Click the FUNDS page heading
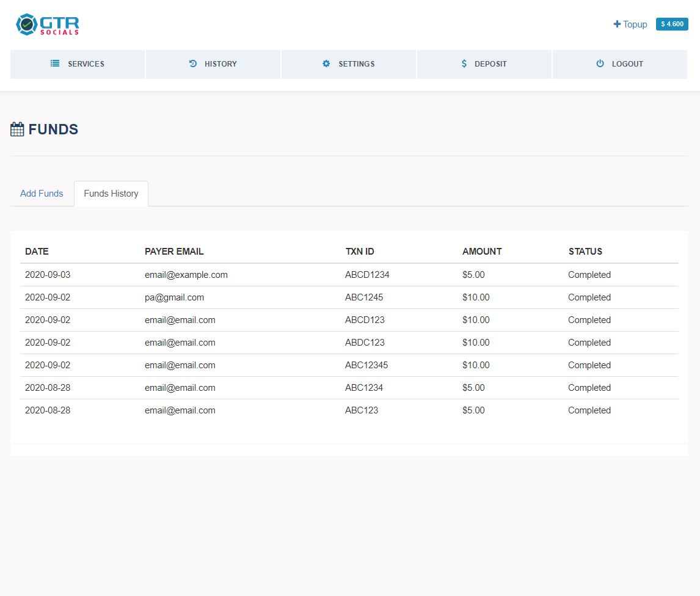Viewport: 700px width, 596px height. click(x=53, y=129)
